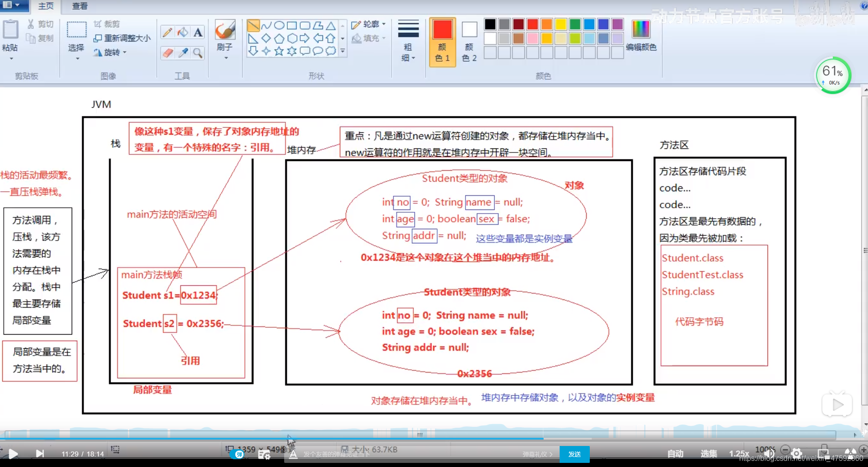
Task: Select the Eraser tool
Action: tap(168, 53)
